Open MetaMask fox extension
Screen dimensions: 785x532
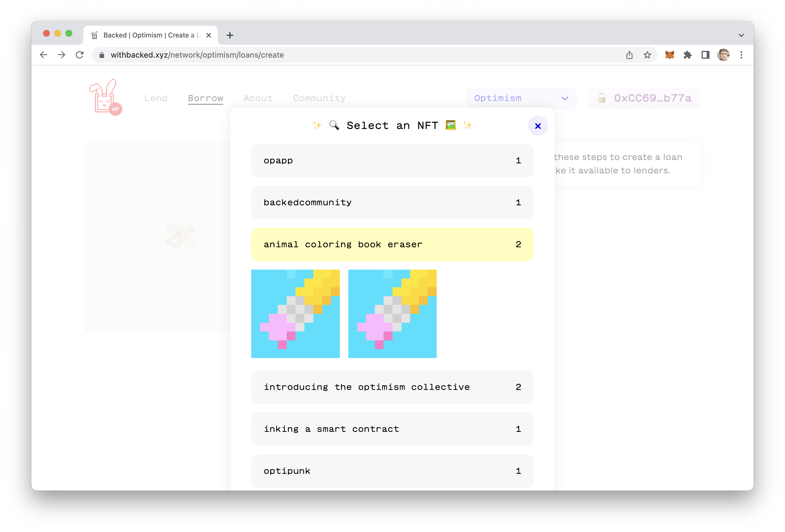pyautogui.click(x=669, y=55)
